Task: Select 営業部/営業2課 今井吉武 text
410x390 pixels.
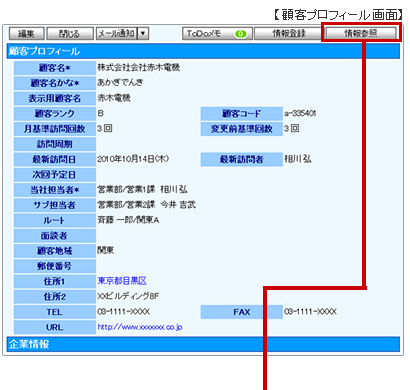Action: point(146,205)
